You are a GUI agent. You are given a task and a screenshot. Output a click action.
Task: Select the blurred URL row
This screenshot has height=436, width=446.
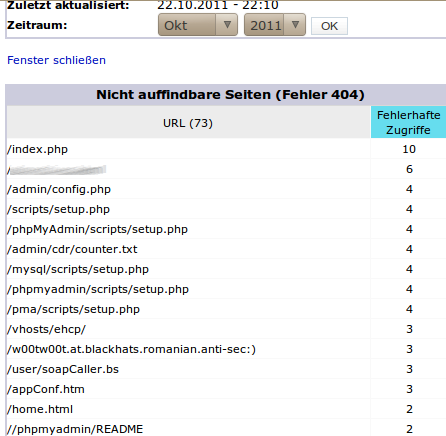pyautogui.click(x=226, y=169)
